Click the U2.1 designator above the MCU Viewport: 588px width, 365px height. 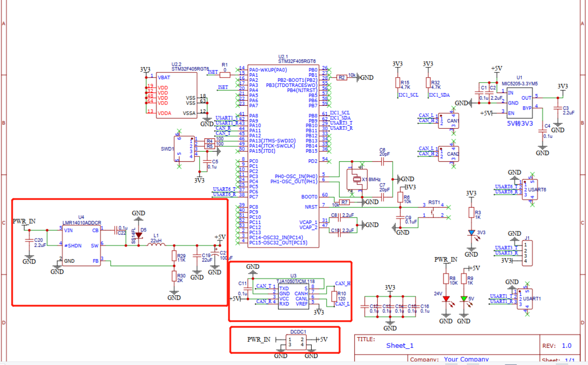pos(283,57)
